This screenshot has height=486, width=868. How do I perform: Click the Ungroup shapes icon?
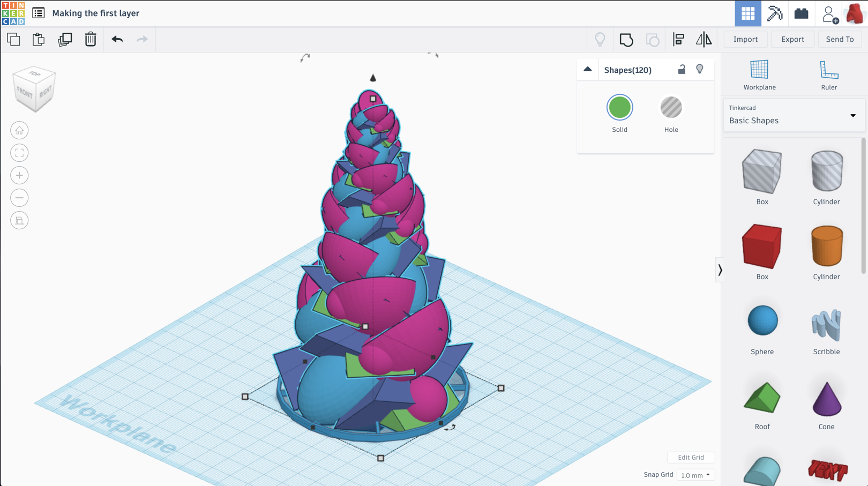(652, 39)
